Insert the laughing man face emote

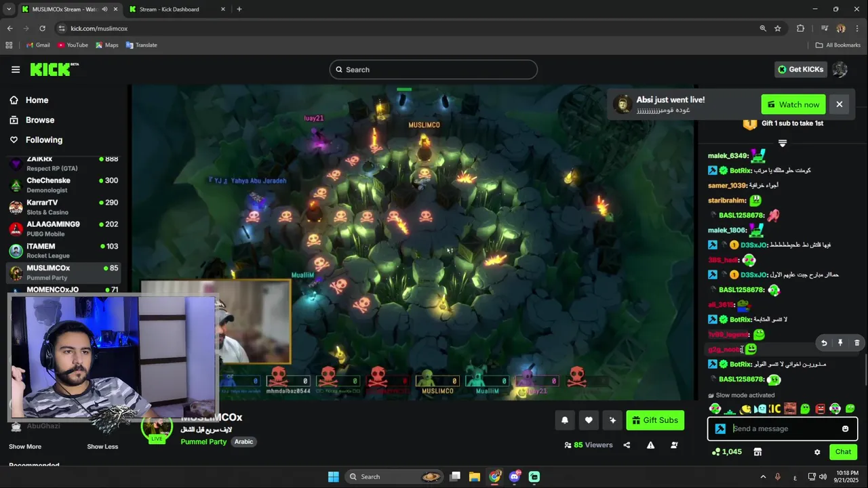(790, 409)
